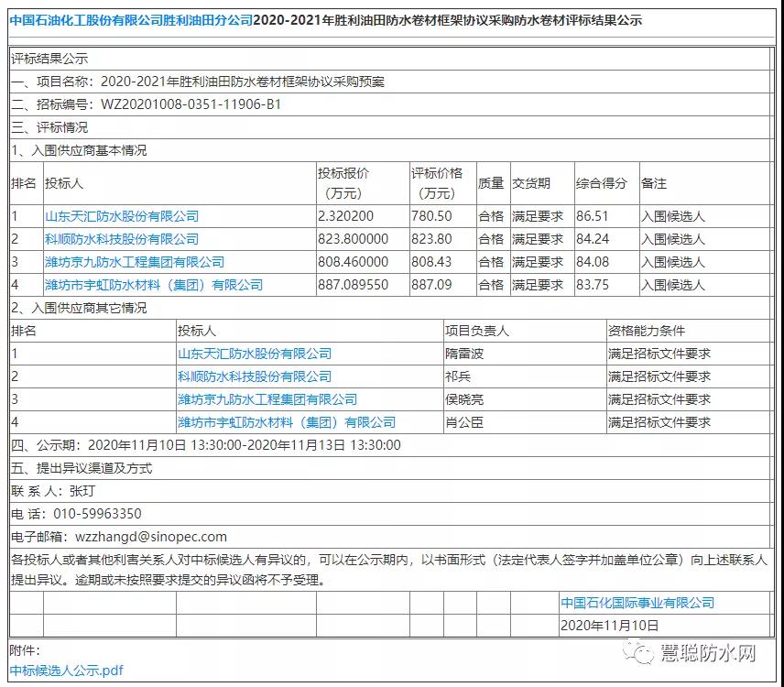Click the 附件： label
Viewport: 784px width, 687px height.
click(x=25, y=650)
